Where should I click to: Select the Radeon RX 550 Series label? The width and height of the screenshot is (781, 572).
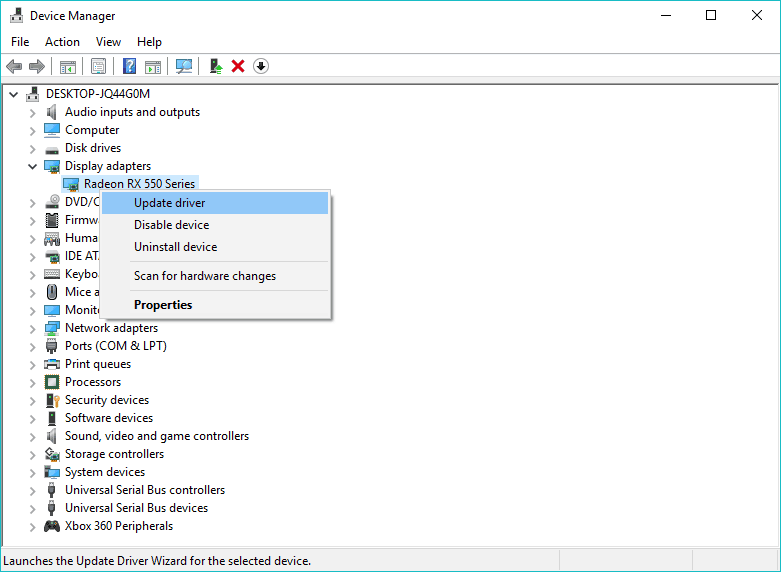(x=139, y=184)
